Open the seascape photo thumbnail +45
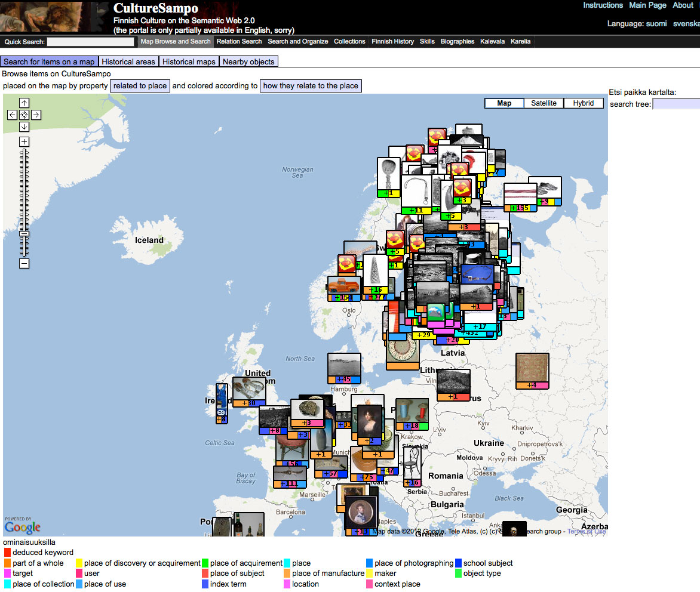The width and height of the screenshot is (700, 592). (344, 368)
